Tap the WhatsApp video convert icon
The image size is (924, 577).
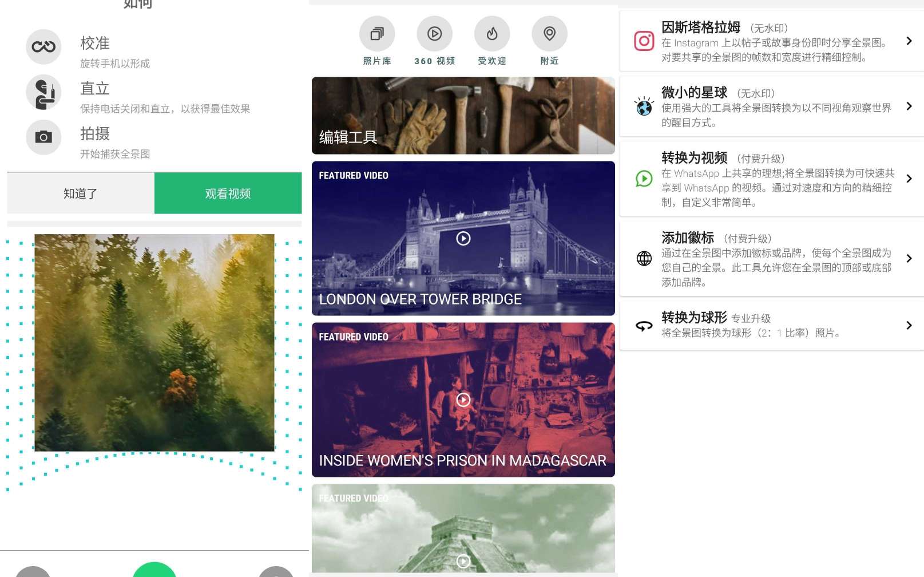[x=644, y=179]
